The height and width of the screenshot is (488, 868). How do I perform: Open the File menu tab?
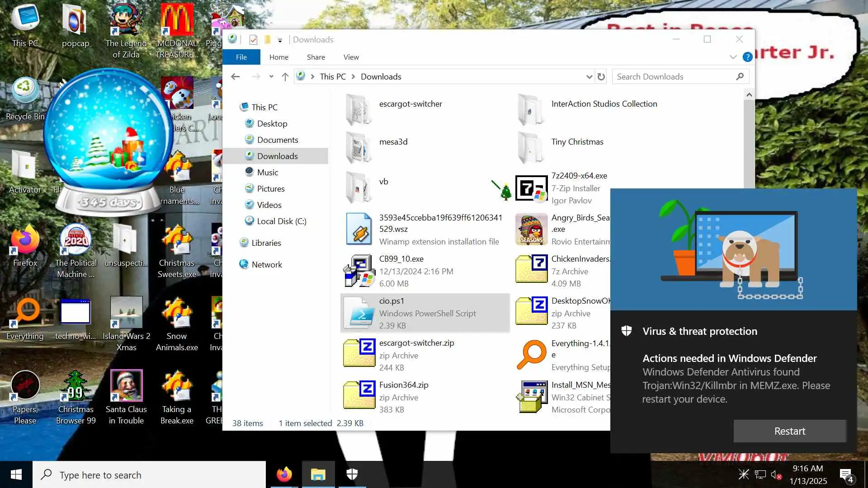(x=241, y=57)
